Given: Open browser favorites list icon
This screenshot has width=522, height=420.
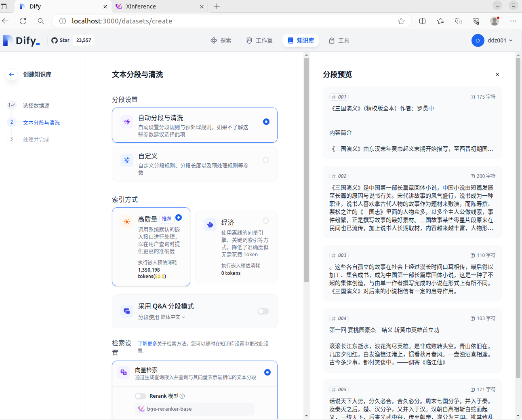Looking at the screenshot, I should 440,21.
